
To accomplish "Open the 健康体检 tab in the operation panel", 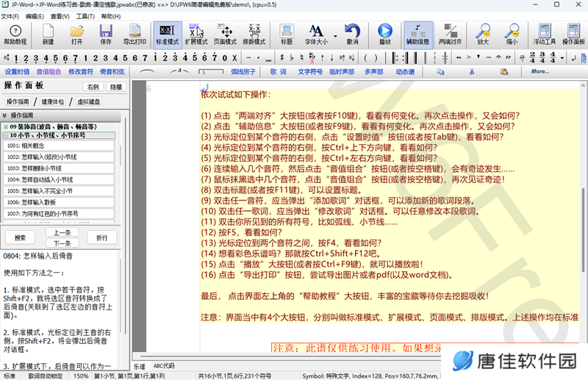I will pyautogui.click(x=52, y=101).
